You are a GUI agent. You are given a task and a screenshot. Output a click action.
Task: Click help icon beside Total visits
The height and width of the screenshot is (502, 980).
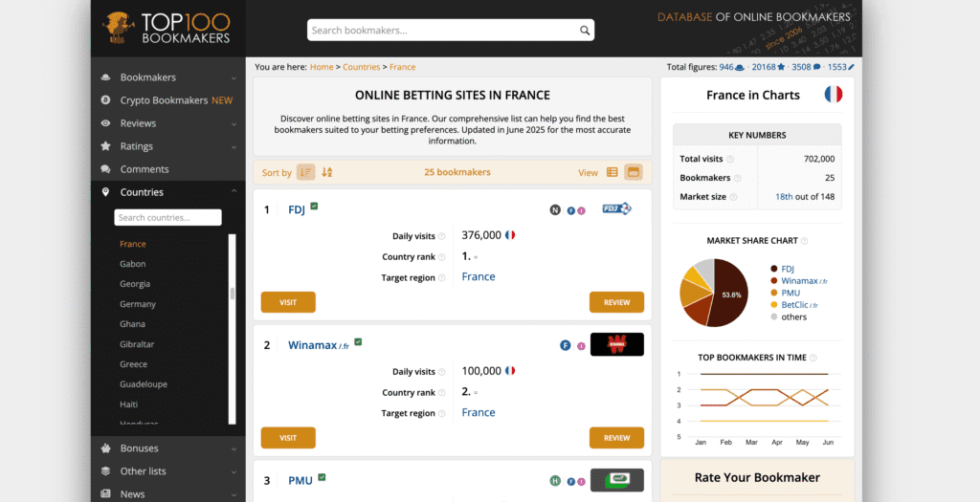click(730, 160)
